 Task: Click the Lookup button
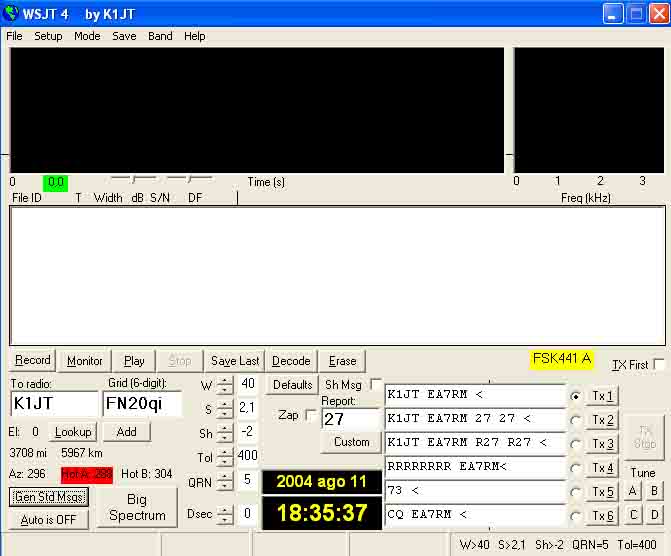pyautogui.click(x=73, y=432)
